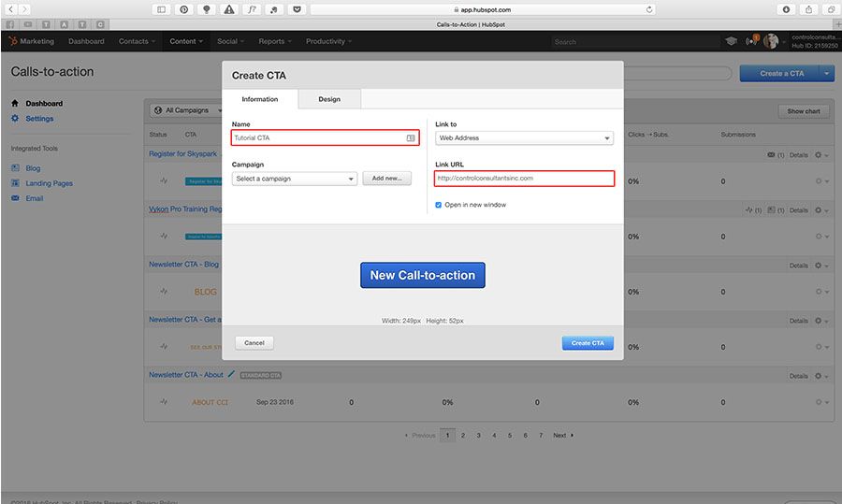Click Dashboard in the top navigation bar
Screen dimensions: 842x504
86,41
